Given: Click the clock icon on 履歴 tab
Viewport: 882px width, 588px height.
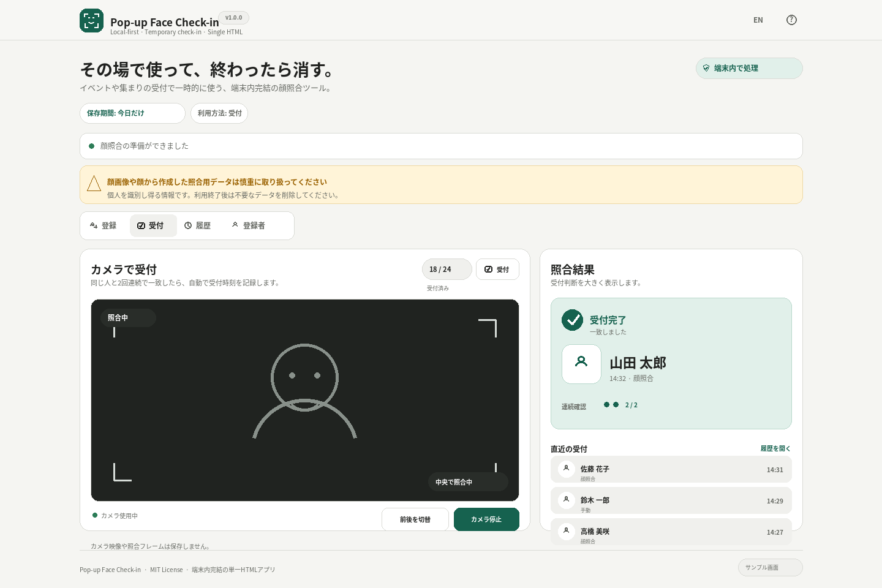Looking at the screenshot, I should [x=188, y=225].
